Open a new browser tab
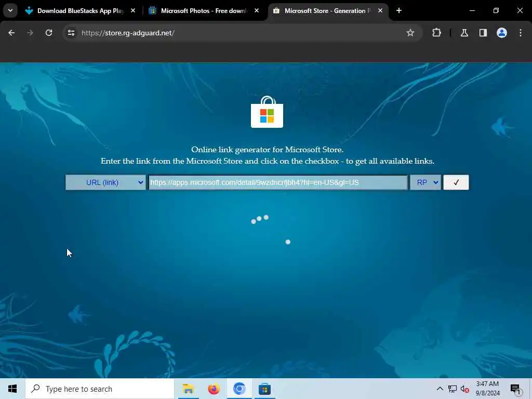Viewport: 532px width, 399px height. coord(399,11)
